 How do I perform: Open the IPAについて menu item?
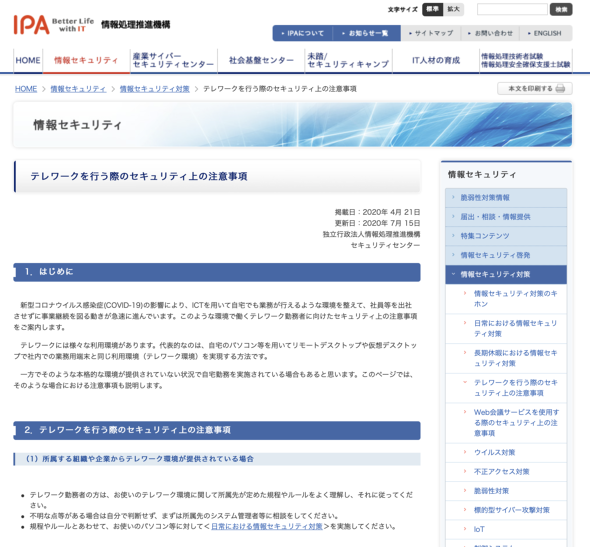point(303,33)
